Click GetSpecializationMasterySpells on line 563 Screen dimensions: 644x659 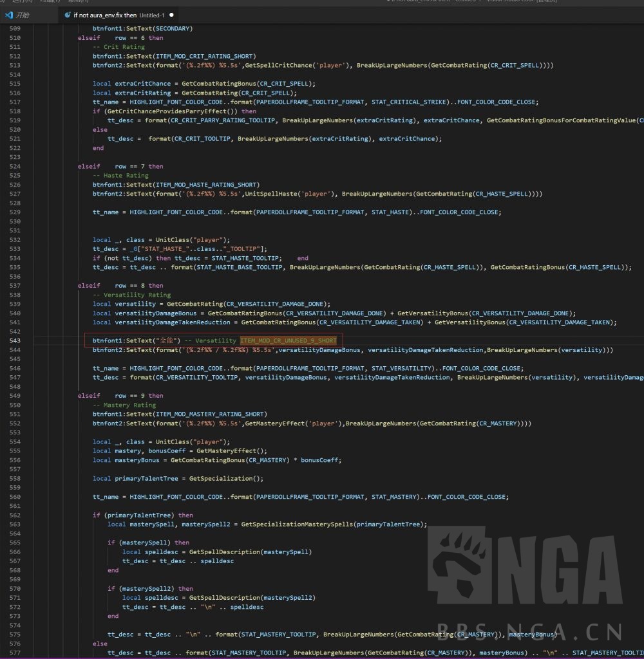[297, 524]
